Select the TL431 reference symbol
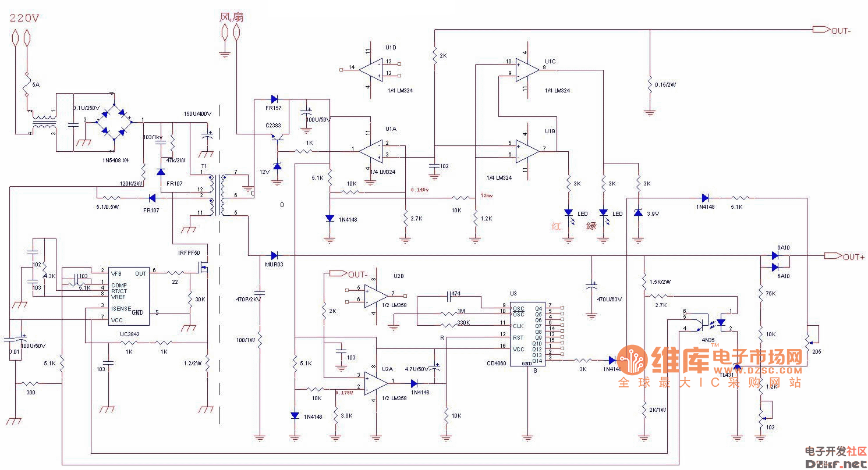Screen dimensions: 868x470 737,367
